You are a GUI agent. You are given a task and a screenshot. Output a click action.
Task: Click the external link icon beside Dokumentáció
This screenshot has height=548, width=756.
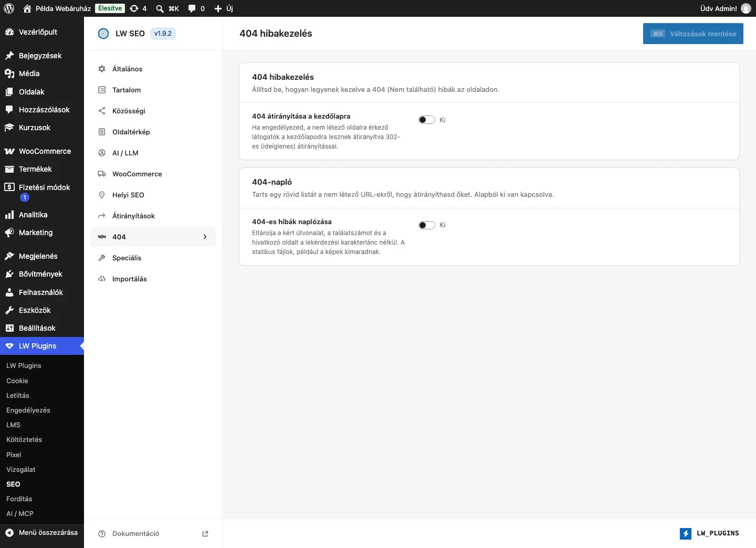(205, 534)
